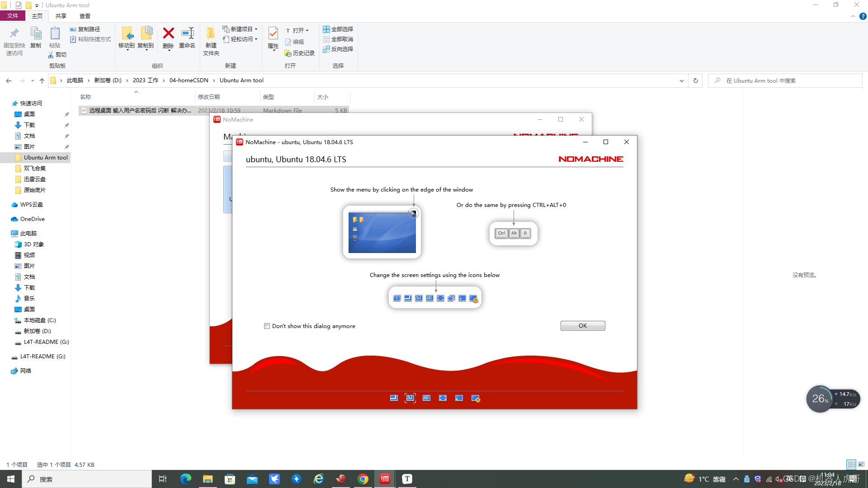The width and height of the screenshot is (868, 488).
Task: Click the NoMachine icon in Windows taskbar
Action: [385, 479]
